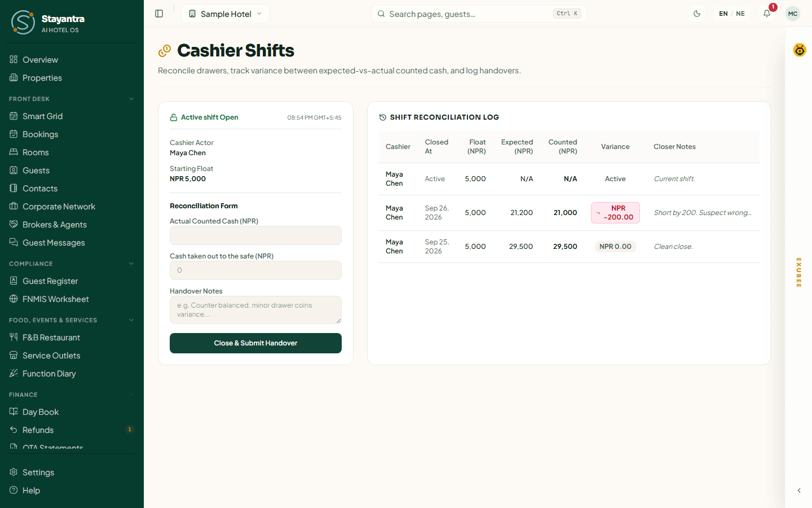Click the Handover Notes textarea
This screenshot has width=812, height=508.
click(x=255, y=310)
